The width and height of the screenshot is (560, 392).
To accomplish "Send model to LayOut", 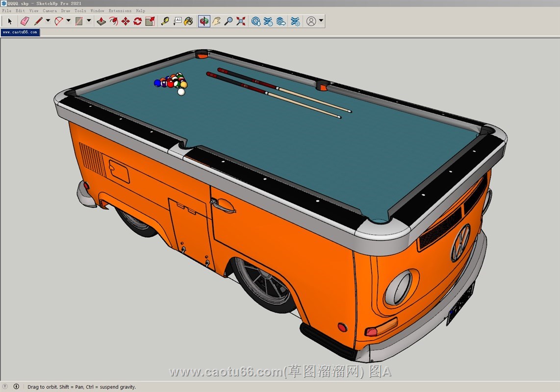I will click(x=281, y=22).
